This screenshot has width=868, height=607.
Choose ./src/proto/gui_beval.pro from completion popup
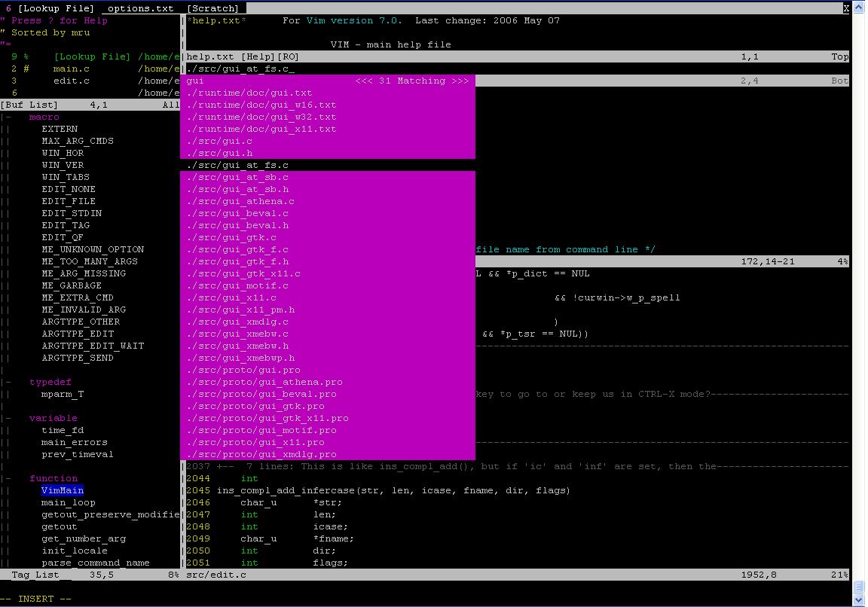click(328, 394)
